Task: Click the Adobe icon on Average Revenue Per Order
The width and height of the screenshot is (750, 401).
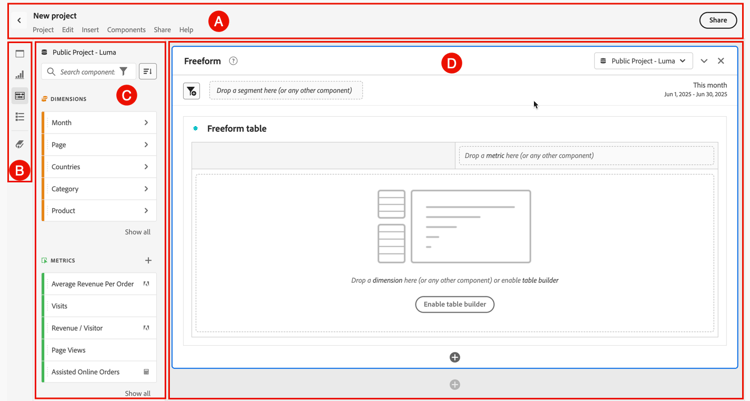Action: (x=146, y=284)
